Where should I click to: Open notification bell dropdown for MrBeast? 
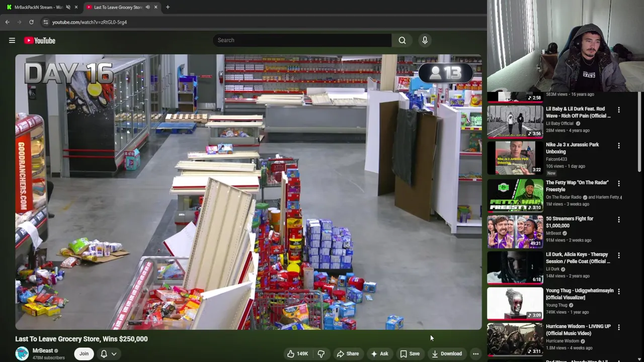[x=109, y=353]
